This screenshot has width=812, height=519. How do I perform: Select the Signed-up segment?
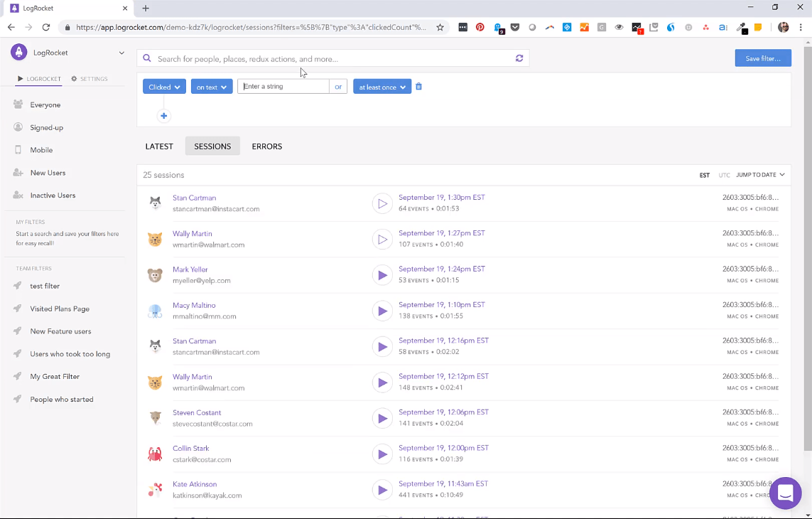click(46, 127)
